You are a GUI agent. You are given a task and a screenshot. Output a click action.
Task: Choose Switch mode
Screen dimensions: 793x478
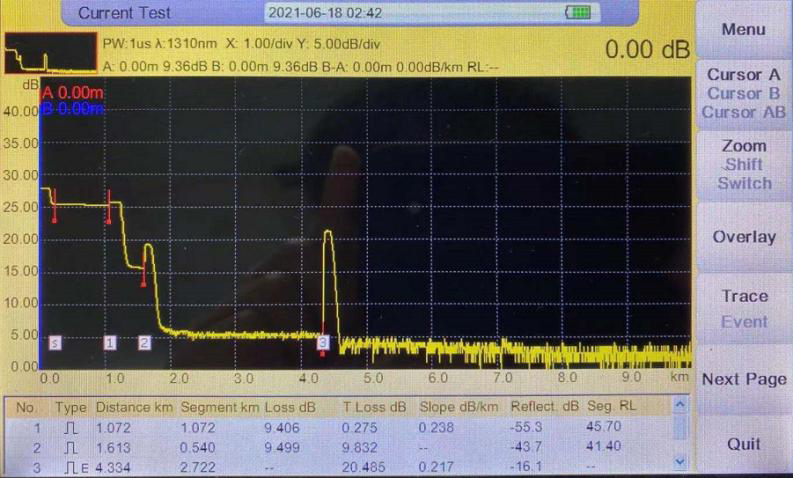coord(744,183)
